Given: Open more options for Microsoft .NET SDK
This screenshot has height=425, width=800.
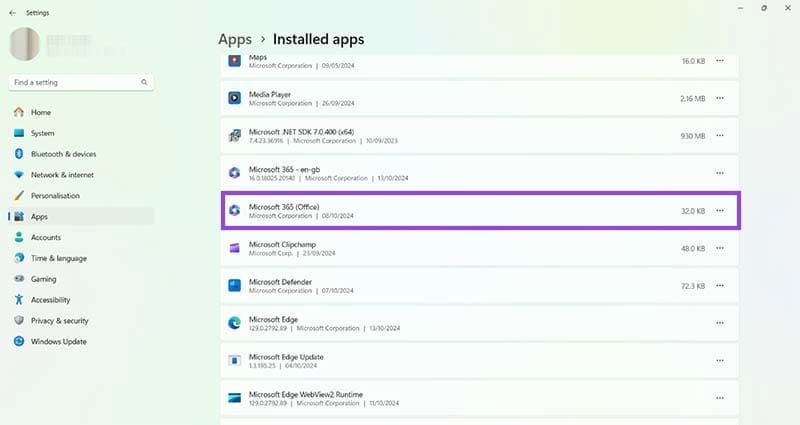Looking at the screenshot, I should [x=720, y=136].
